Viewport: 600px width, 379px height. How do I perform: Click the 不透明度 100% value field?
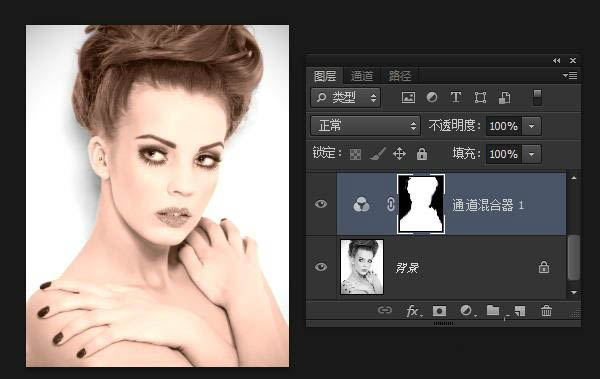pyautogui.click(x=504, y=126)
